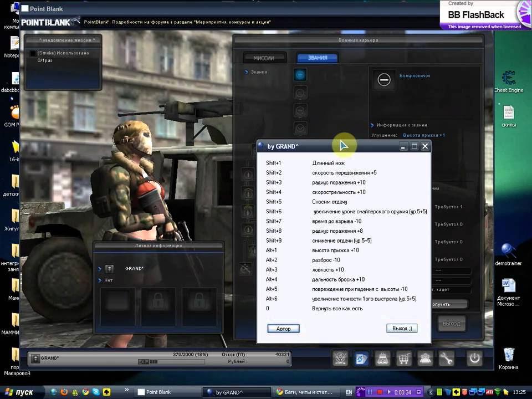Screen dimensions: 532x399
Task: Click the first empty item slot in personal info
Action: [117, 306]
